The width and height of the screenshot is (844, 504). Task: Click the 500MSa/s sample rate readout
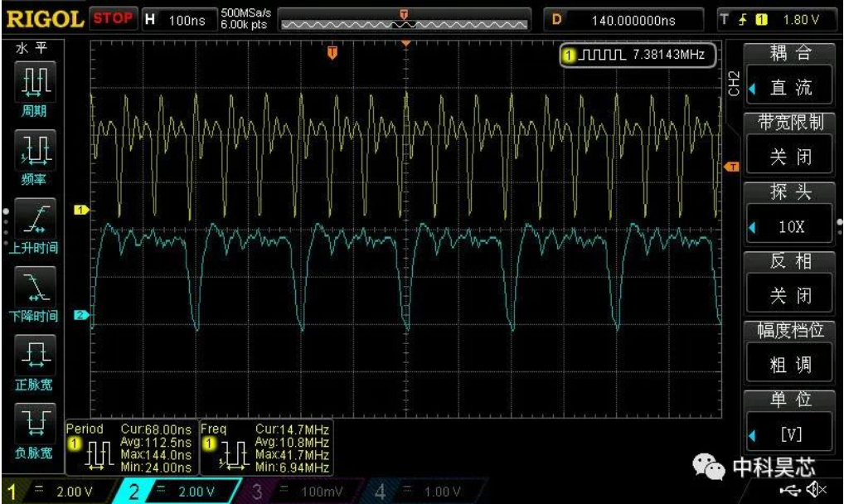[246, 13]
